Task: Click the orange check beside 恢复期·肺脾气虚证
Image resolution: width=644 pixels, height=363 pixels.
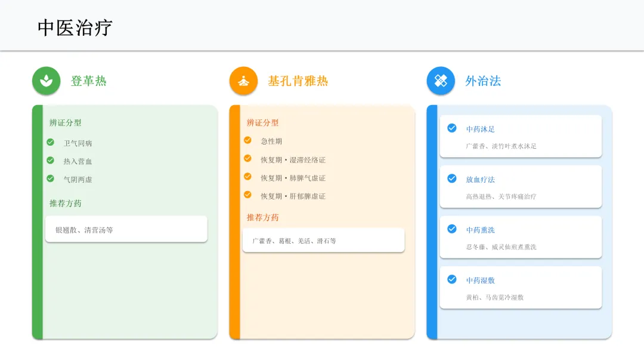Action: 247,177
